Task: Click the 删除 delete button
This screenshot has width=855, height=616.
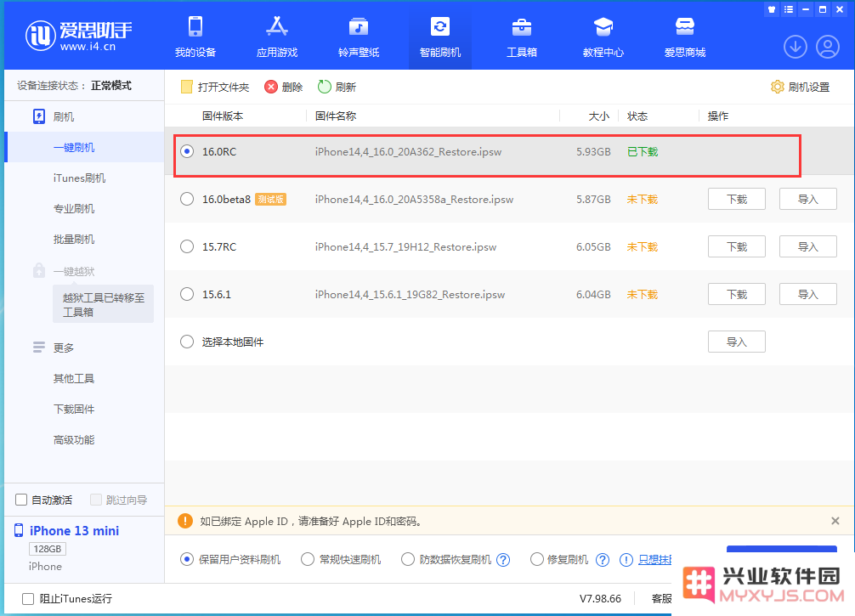Action: point(284,88)
